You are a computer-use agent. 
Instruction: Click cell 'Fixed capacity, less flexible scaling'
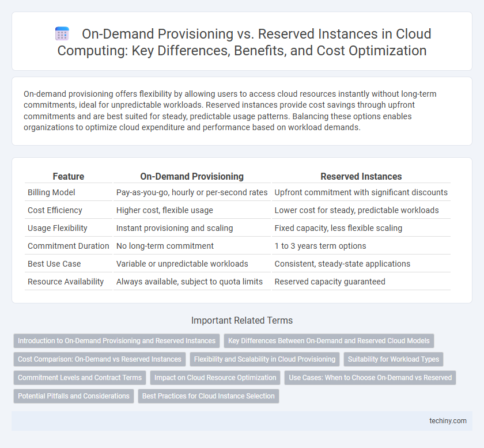pos(361,229)
